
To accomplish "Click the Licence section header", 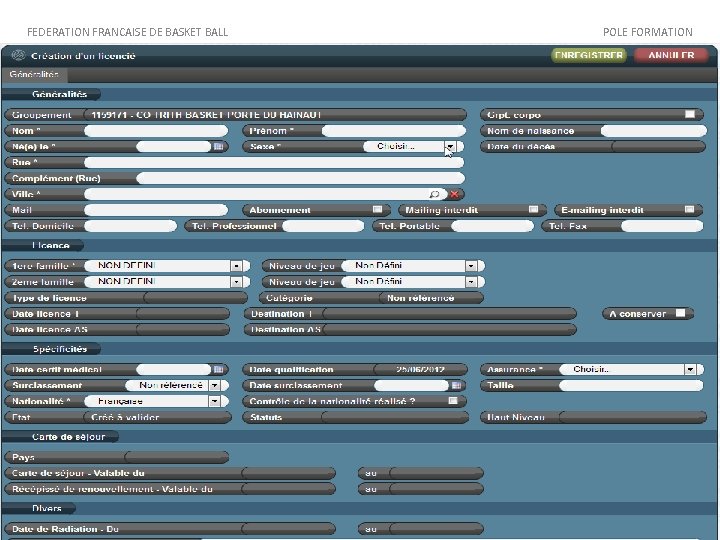I will pyautogui.click(x=51, y=246).
